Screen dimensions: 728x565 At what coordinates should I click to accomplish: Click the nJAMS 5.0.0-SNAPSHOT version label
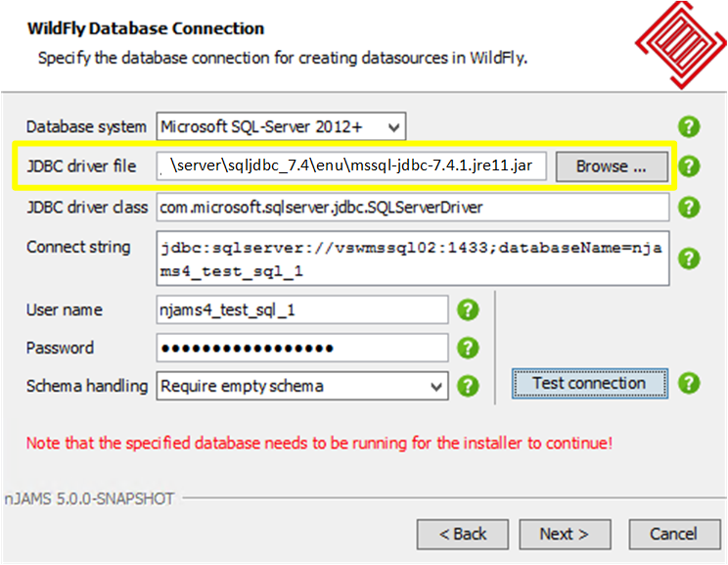click(x=89, y=498)
